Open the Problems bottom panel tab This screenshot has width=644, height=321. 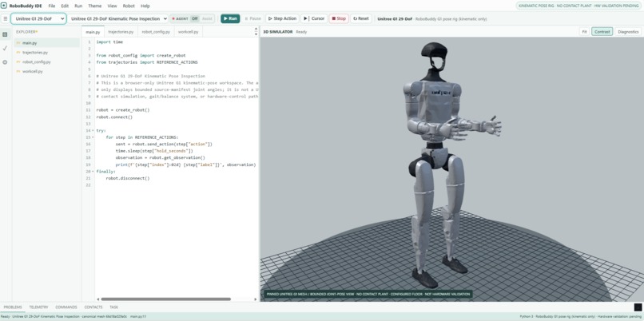pyautogui.click(x=13, y=307)
